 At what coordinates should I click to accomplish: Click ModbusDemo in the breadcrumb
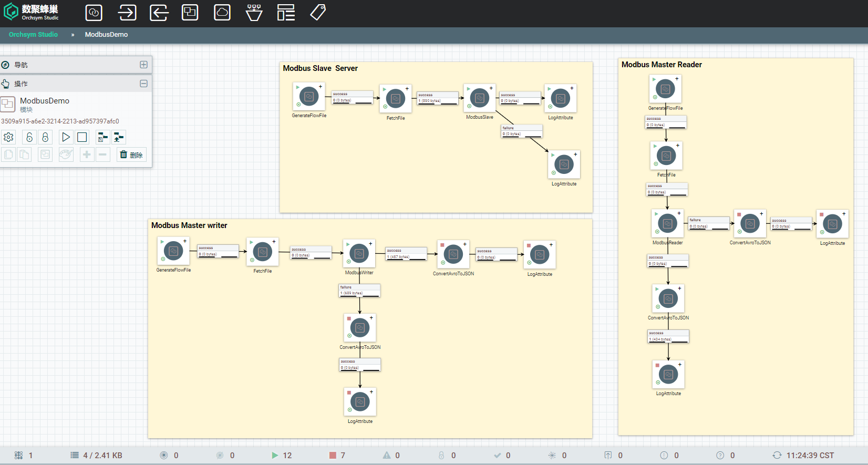click(106, 35)
